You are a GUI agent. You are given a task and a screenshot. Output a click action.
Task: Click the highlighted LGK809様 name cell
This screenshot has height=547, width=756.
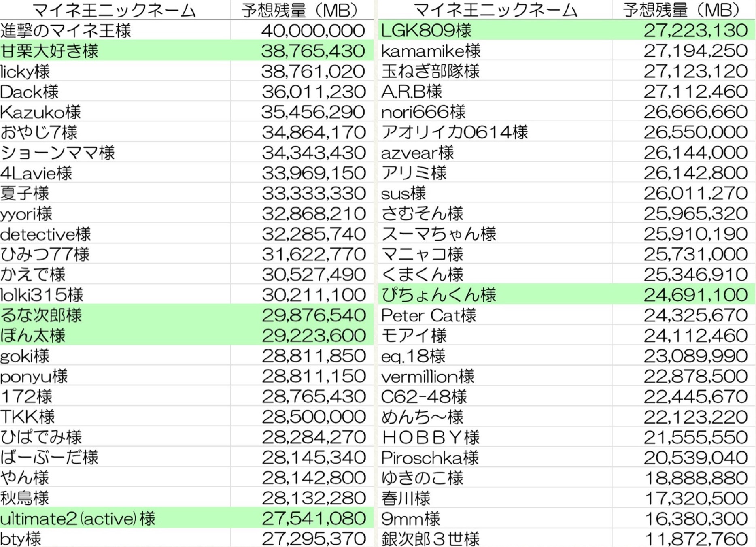coord(426,30)
